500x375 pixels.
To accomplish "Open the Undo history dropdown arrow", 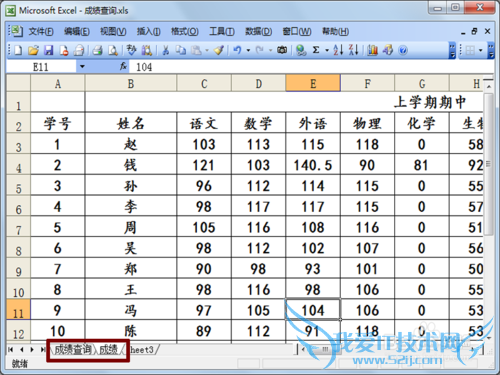I will pos(248,50).
